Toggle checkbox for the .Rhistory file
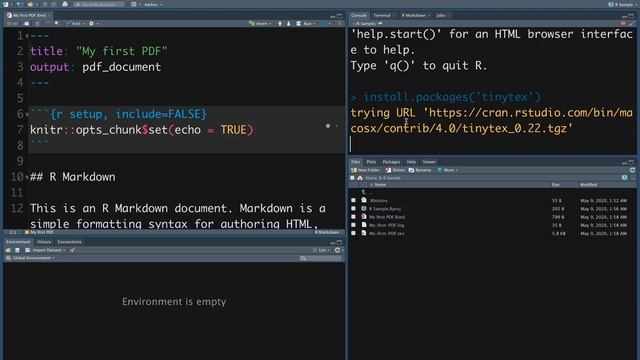640x360 pixels. [x=353, y=200]
